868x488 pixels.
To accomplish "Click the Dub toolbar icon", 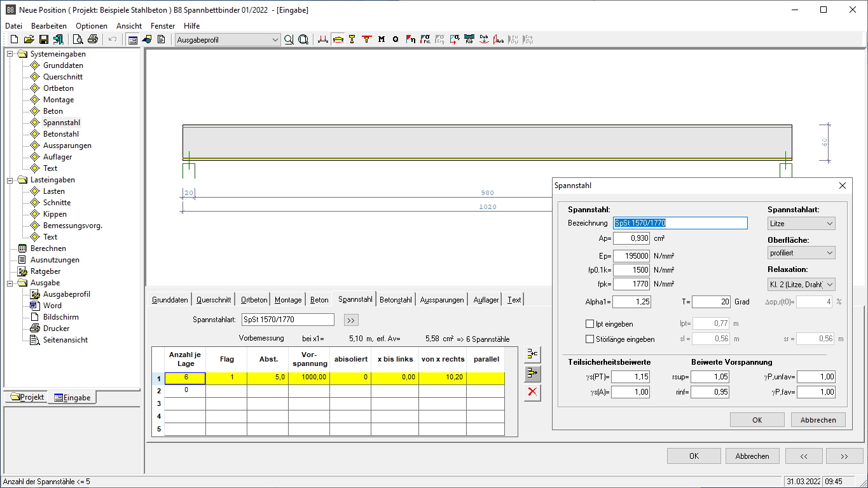I will pyautogui.click(x=484, y=39).
